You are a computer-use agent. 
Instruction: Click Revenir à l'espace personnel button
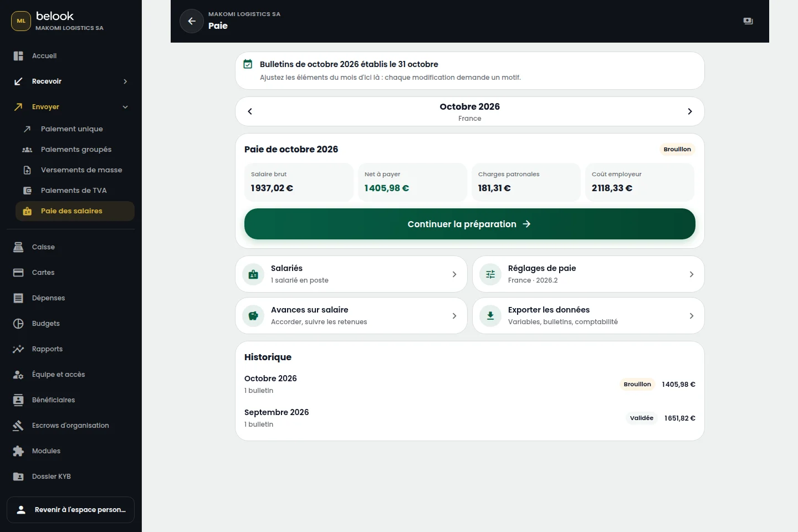coord(70,510)
